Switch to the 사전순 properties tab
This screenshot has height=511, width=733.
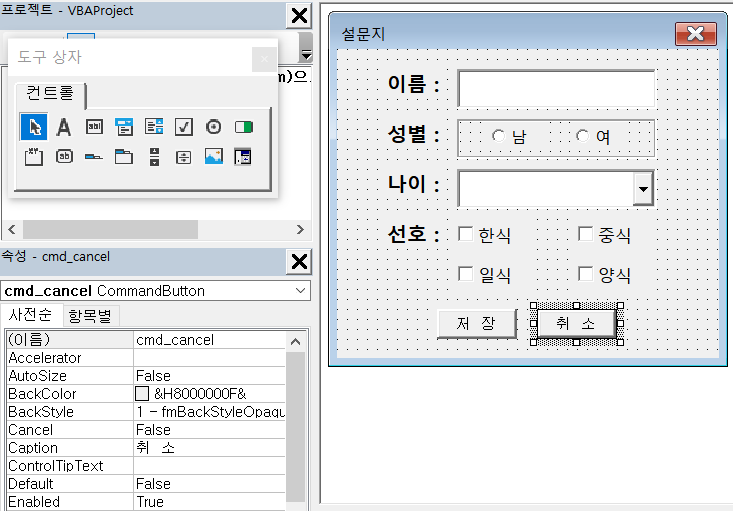(x=30, y=315)
